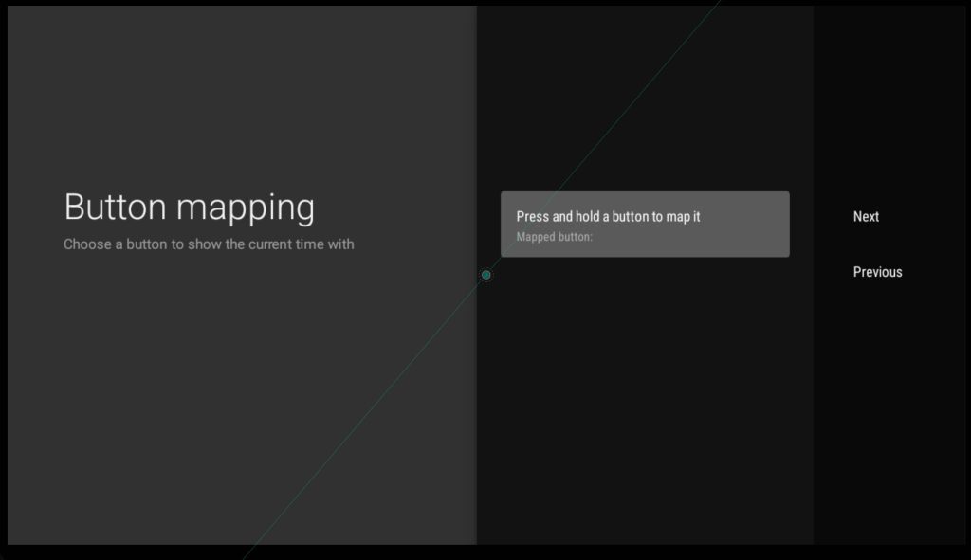
Task: Select the 'Press and hold a button' item
Action: 645,225
